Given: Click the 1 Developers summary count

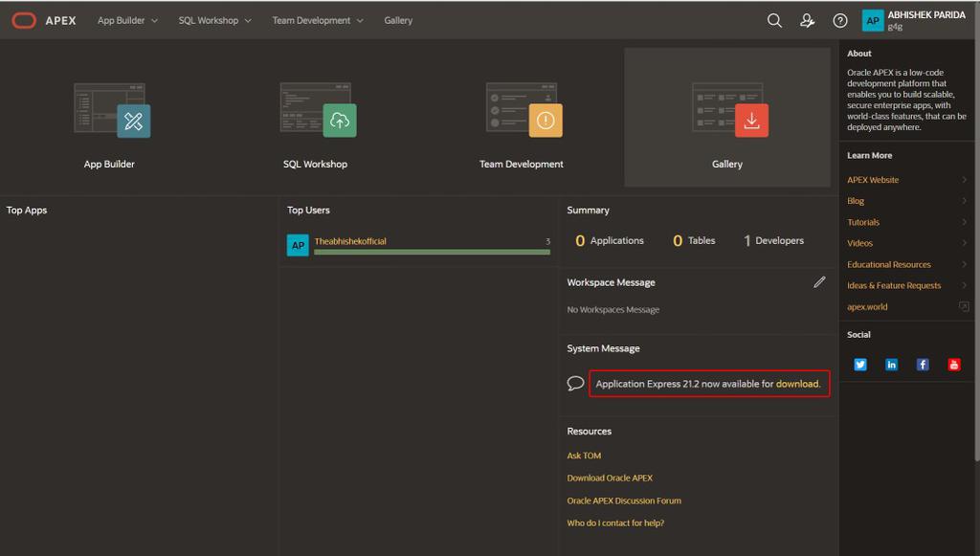Looking at the screenshot, I should tap(773, 240).
